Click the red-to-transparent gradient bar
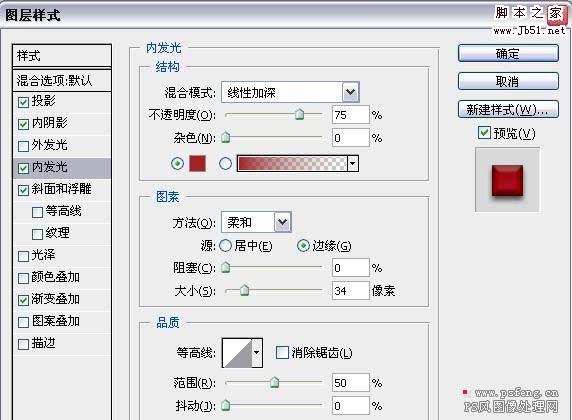 (x=292, y=163)
